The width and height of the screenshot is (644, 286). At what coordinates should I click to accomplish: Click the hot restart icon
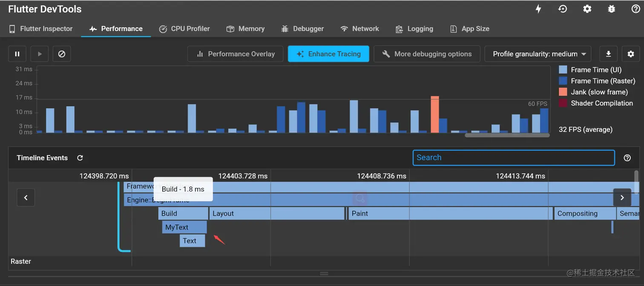coord(563,9)
